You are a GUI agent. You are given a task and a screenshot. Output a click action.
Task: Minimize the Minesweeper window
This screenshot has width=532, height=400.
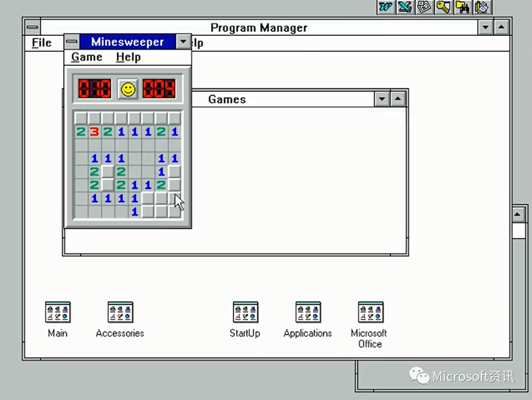183,42
